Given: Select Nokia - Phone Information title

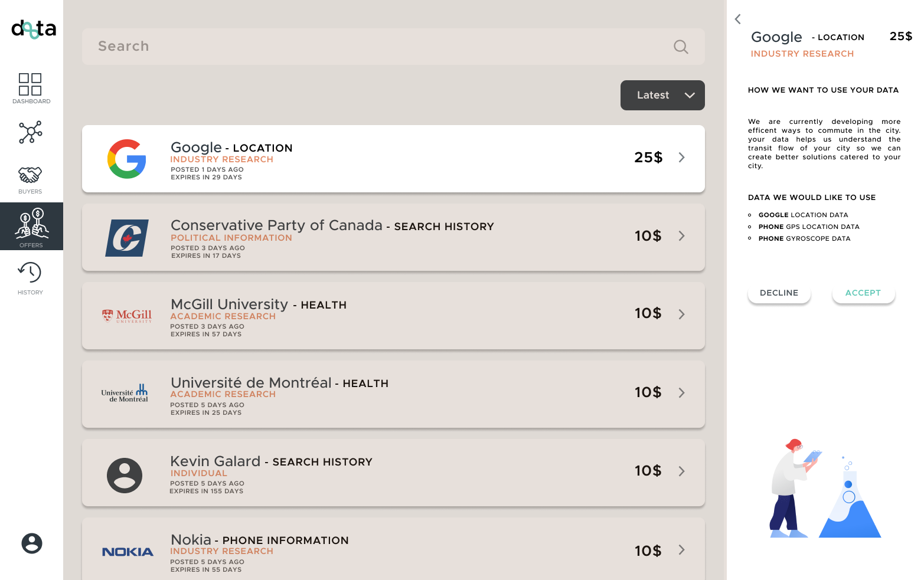Looking at the screenshot, I should [260, 540].
